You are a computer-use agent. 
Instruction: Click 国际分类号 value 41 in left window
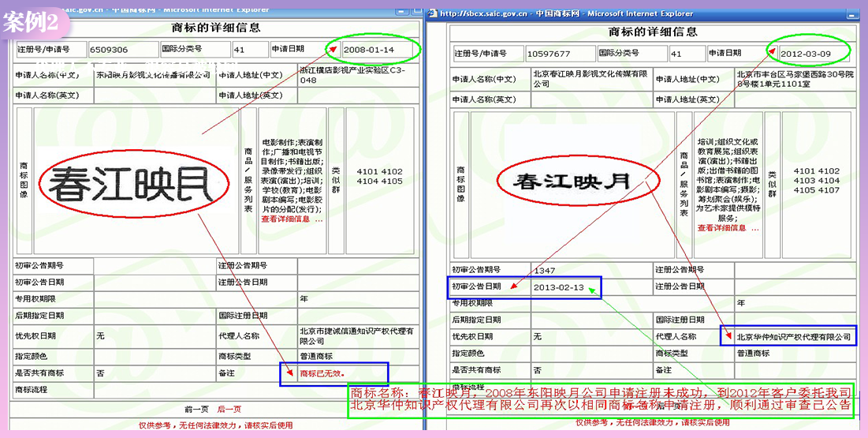point(239,50)
